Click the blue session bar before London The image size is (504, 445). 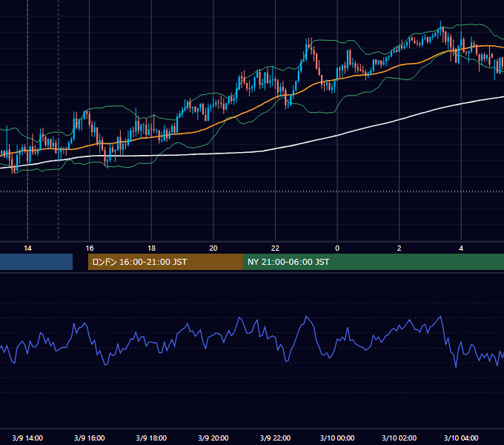pos(36,262)
